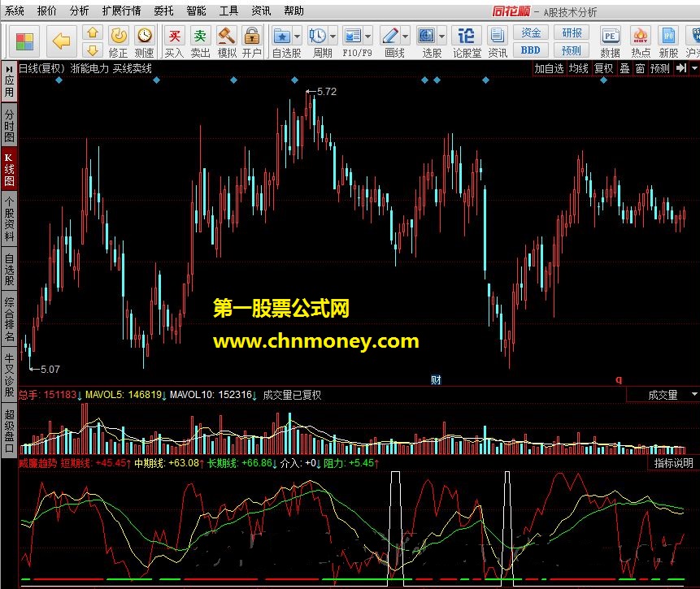Screen dimensions: 700x589
Task: Open the 开户 account opening icon
Action: click(252, 42)
